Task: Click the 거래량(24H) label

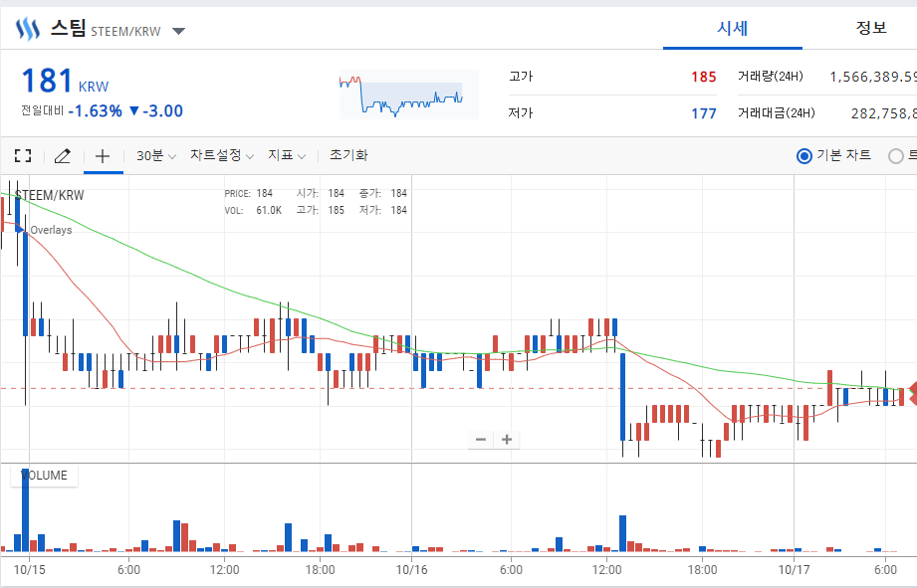Action: (x=771, y=77)
